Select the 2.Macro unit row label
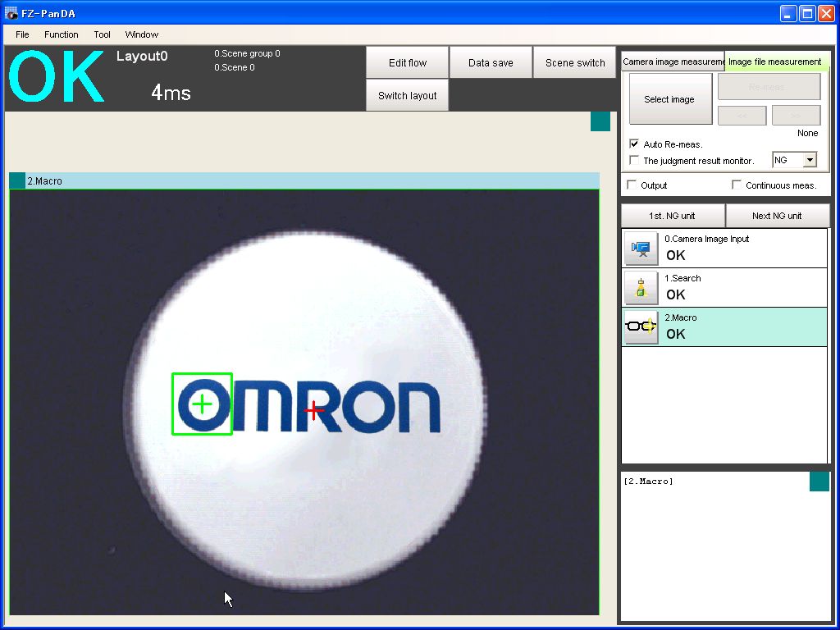This screenshot has height=630, width=840. (x=680, y=317)
